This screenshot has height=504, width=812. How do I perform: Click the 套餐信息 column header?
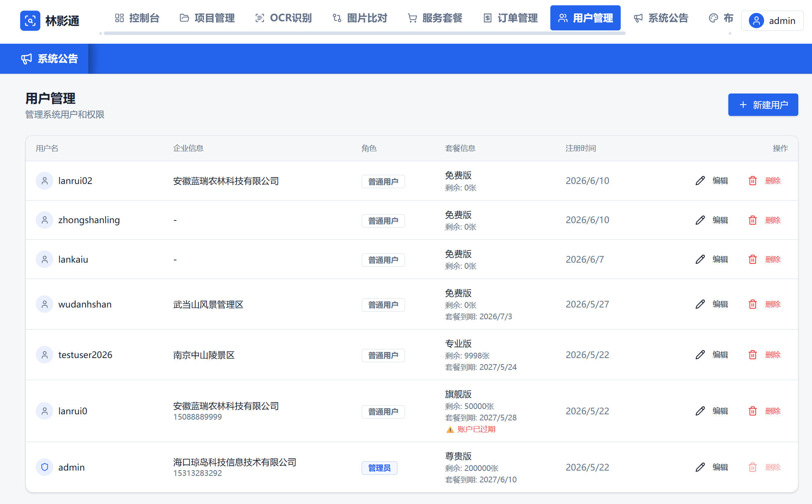[460, 148]
